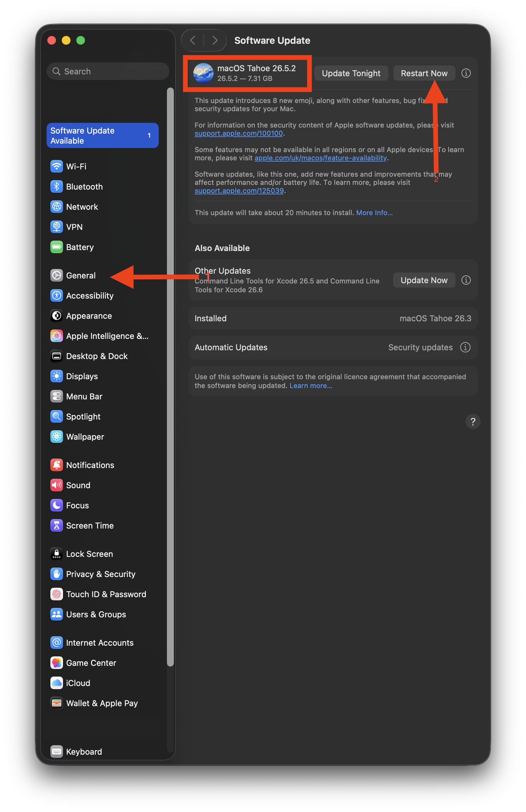
Task: Open support.apple.com/100100 link
Action: 238,133
